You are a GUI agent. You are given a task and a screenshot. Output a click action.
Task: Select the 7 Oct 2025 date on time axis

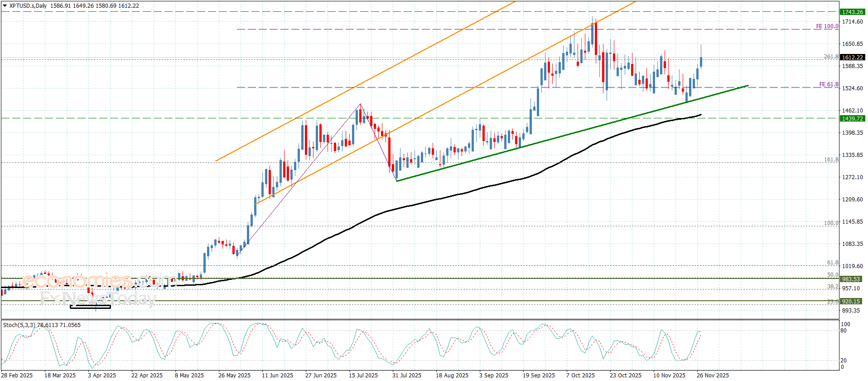(x=580, y=375)
